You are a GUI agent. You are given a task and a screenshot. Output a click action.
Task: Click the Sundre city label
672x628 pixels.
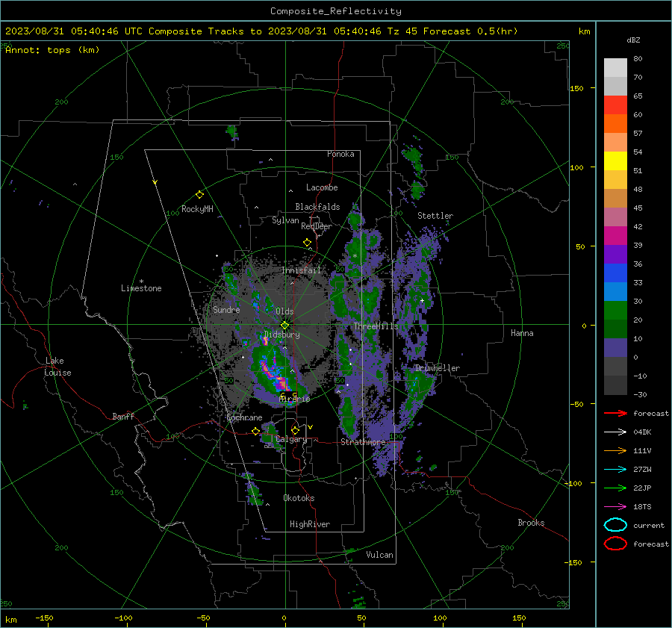(x=226, y=309)
